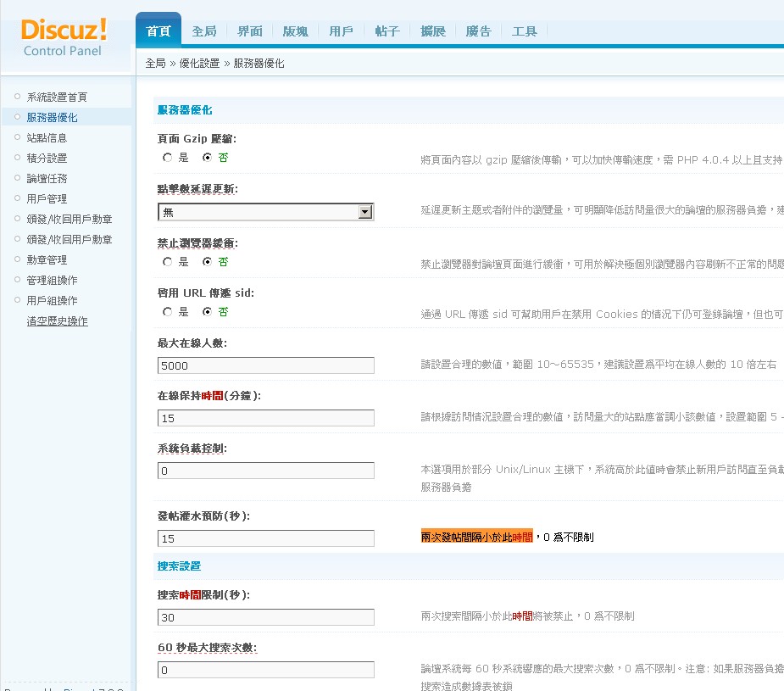Open 系統設置首頁 in the sidebar
This screenshot has height=691, width=784.
tap(57, 97)
